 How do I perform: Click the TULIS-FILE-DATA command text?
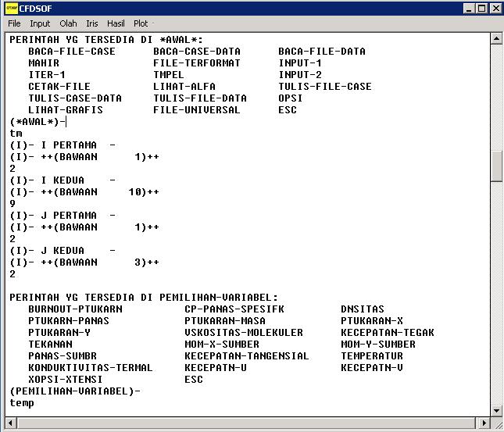[200, 98]
